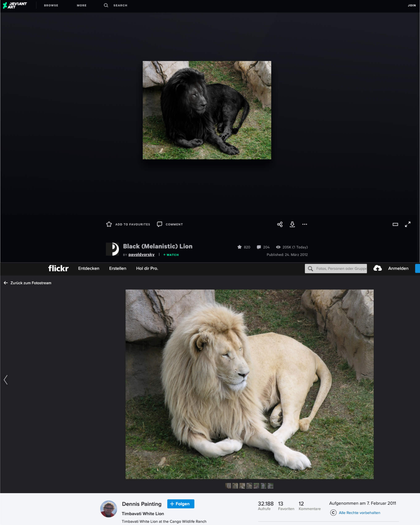420x525 pixels.
Task: Click Aufgenommen am 7. Februar 2011
Action: point(362,503)
